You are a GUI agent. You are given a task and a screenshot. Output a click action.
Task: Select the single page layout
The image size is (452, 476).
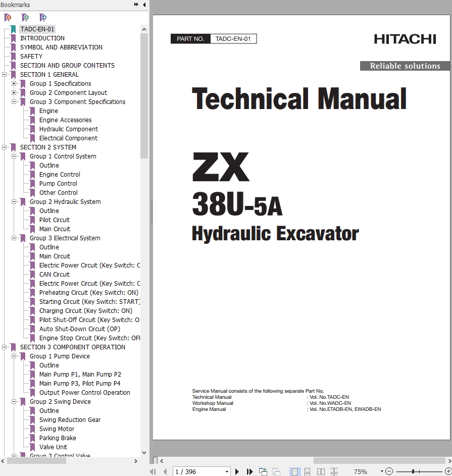[294, 471]
